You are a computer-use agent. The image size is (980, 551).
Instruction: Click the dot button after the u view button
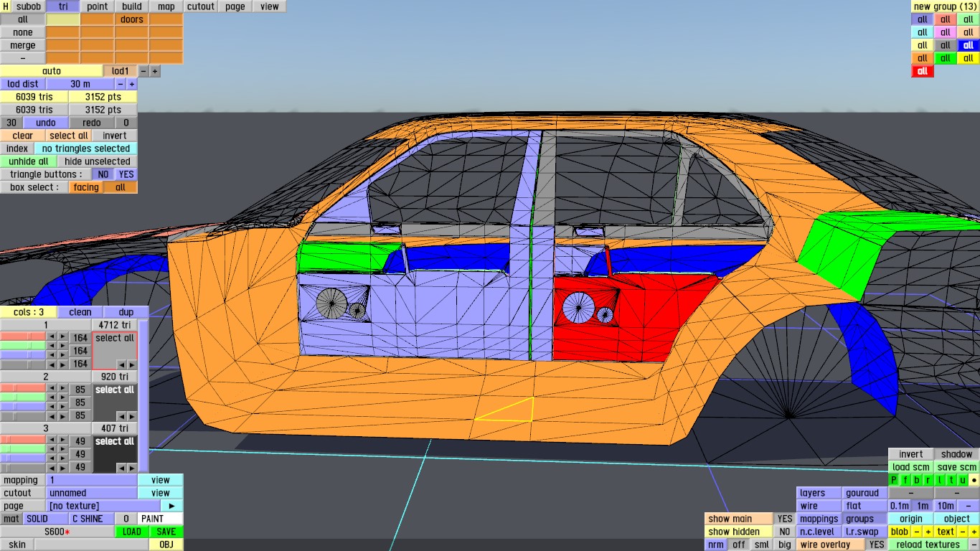click(974, 480)
